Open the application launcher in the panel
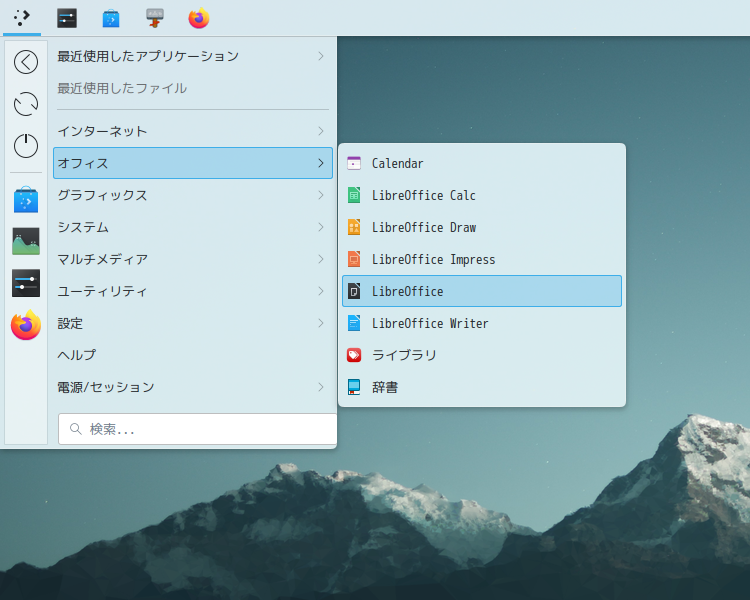This screenshot has height=600, width=750. point(22,18)
